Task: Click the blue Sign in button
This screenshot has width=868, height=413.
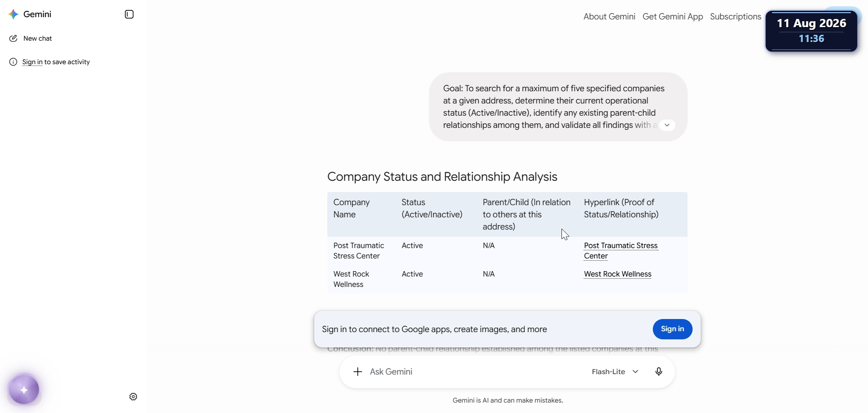Action: click(673, 329)
